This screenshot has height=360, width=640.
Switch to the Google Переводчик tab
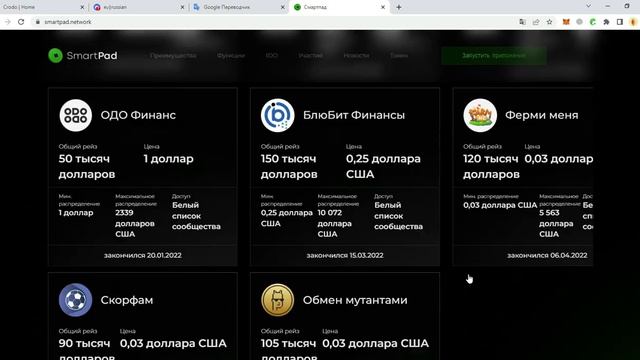click(x=239, y=7)
